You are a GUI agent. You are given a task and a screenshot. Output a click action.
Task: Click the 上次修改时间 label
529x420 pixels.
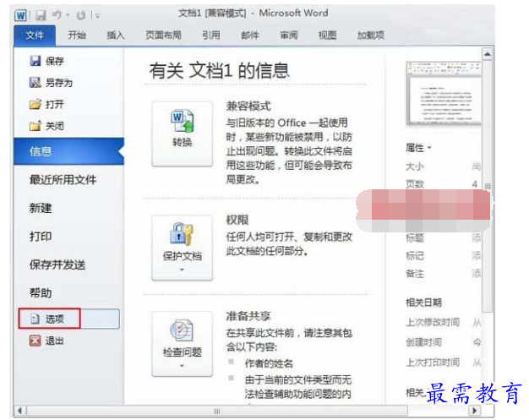[x=433, y=322]
